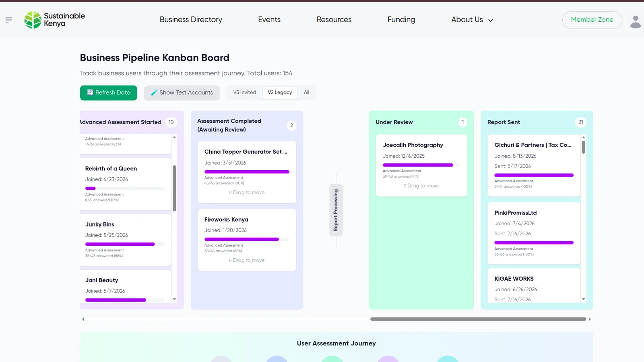Image resolution: width=644 pixels, height=362 pixels.
Task: Open the Jani Beauty card
Action: (126, 286)
